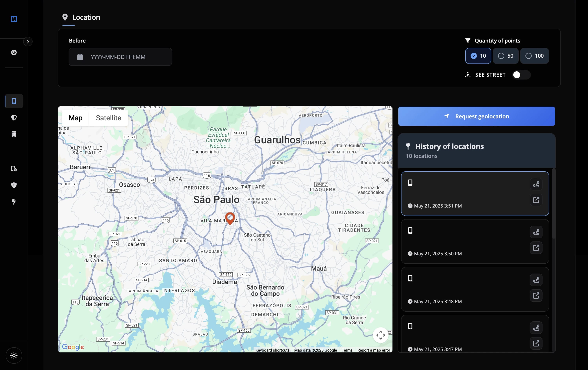Open external link for the 3:50 PM location
This screenshot has height=370, width=588.
coord(536,248)
